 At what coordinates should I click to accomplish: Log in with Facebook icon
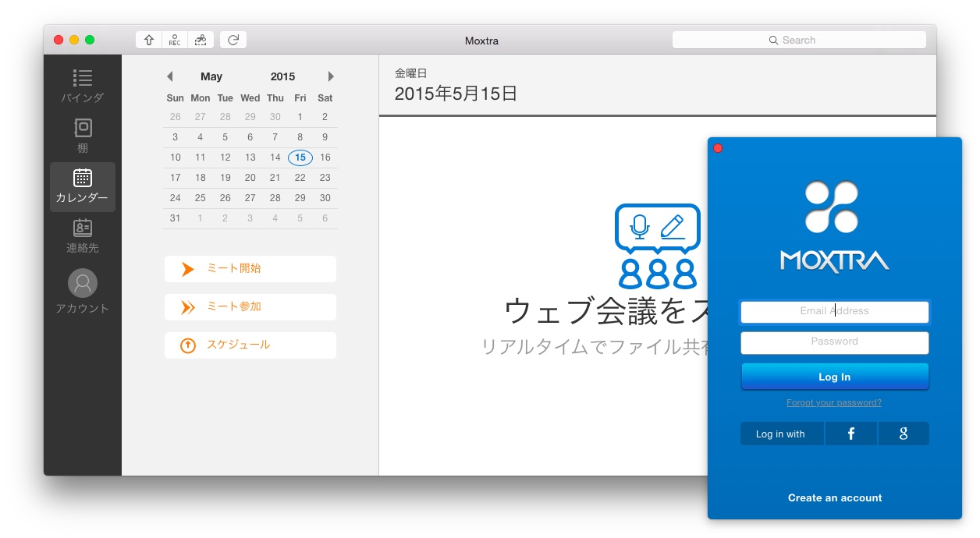pyautogui.click(x=851, y=434)
